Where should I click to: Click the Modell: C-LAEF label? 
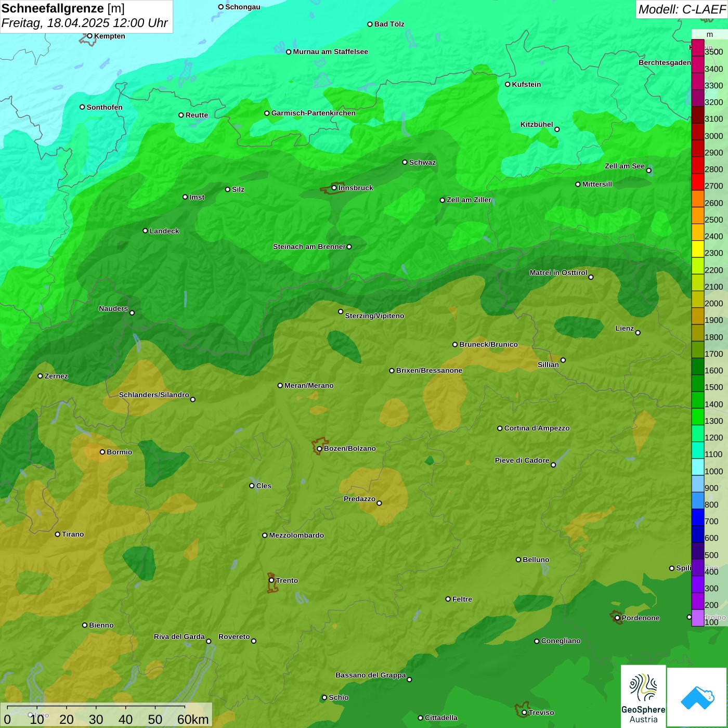[x=682, y=9]
